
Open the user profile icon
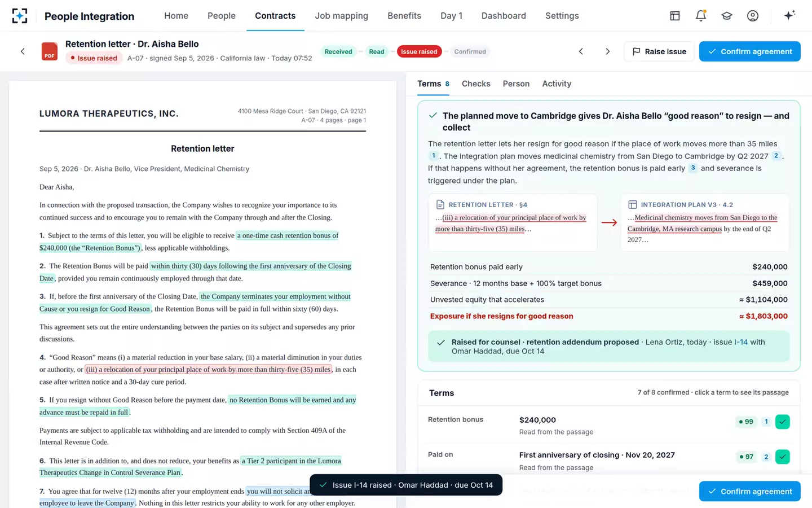point(753,16)
